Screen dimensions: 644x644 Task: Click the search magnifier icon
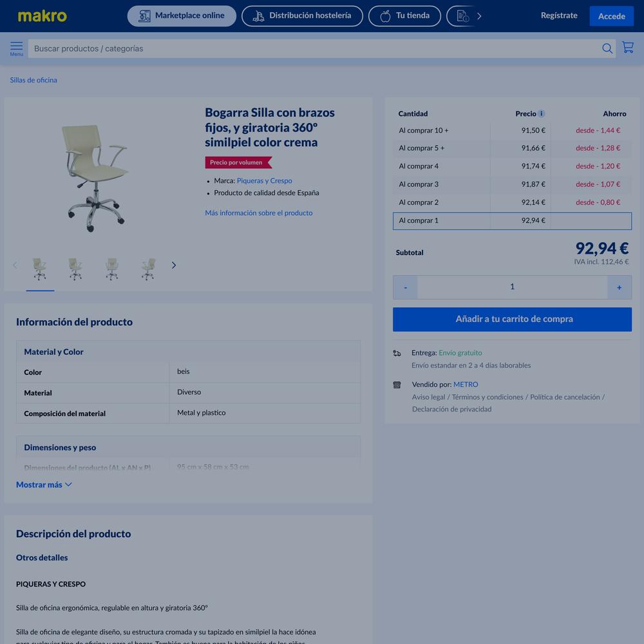(607, 48)
